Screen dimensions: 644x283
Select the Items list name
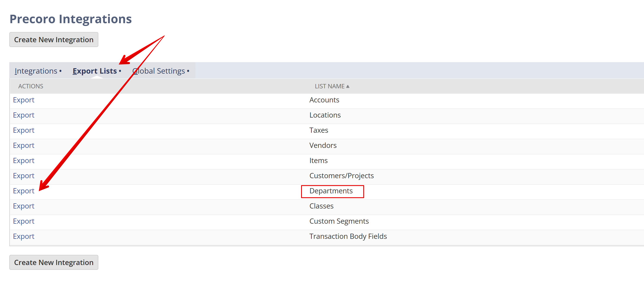point(318,161)
